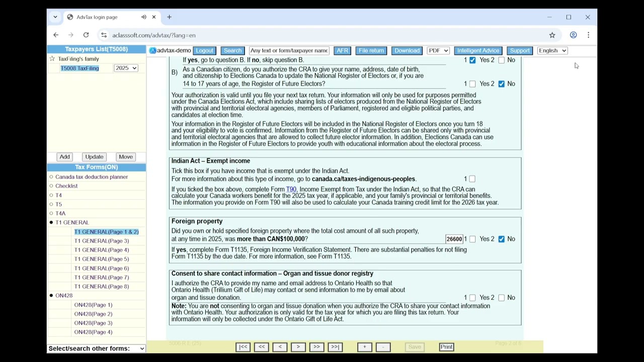Tick the Indian Act exempt income box

472,179
